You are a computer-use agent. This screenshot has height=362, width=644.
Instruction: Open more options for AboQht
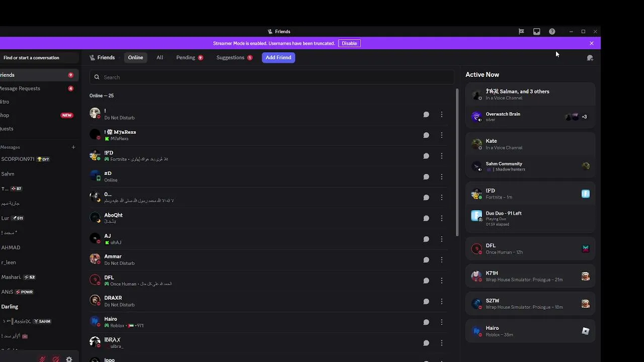coord(442,218)
